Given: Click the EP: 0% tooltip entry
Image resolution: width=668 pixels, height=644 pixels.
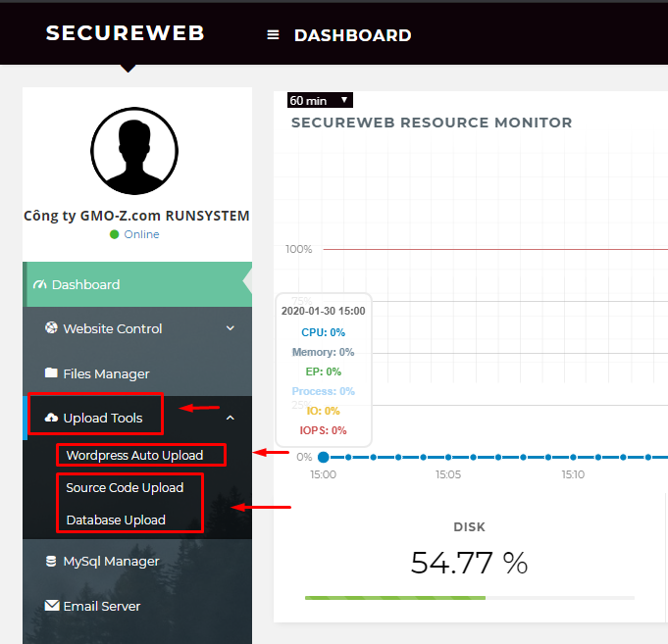Looking at the screenshot, I should click(324, 372).
